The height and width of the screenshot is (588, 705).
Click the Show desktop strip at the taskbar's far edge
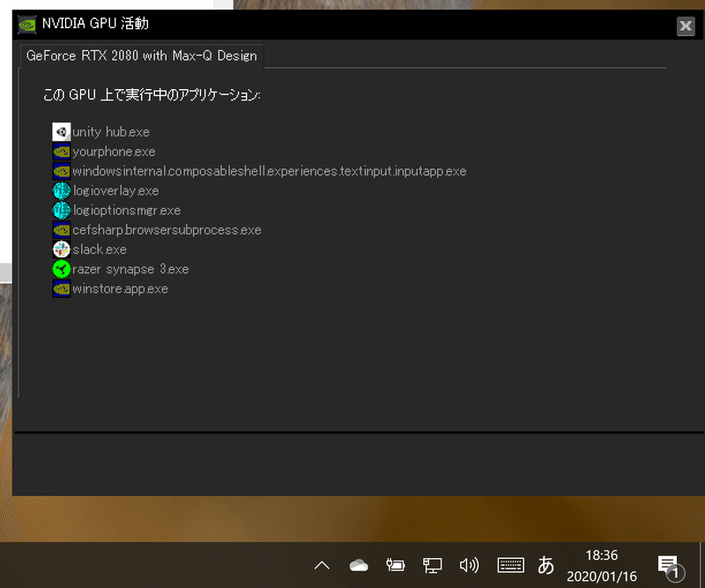(x=702, y=565)
